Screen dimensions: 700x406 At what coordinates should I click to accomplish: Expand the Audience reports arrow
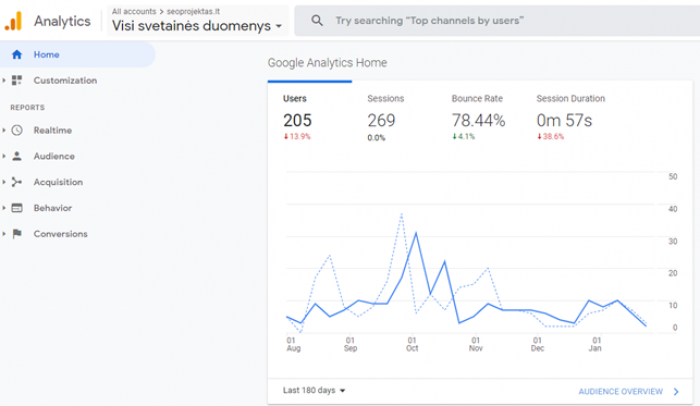[x=4, y=156]
